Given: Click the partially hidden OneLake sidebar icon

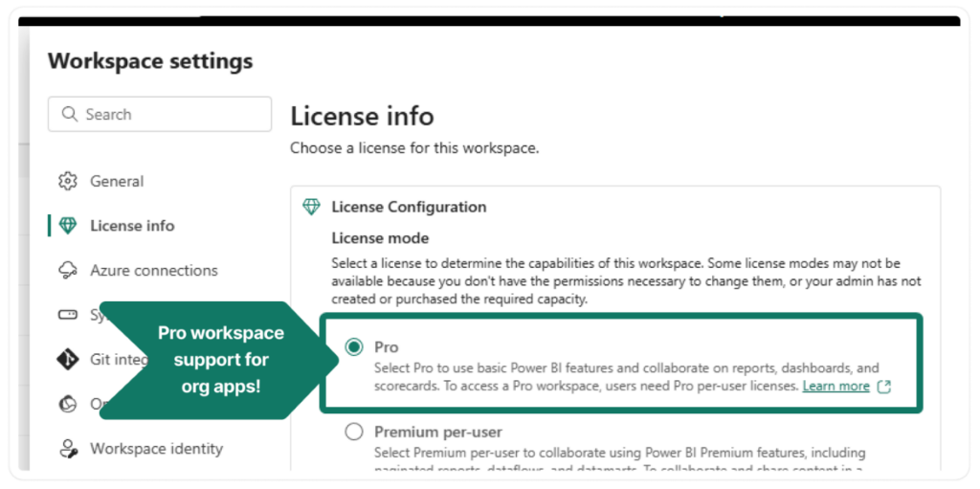Looking at the screenshot, I should tap(67, 404).
